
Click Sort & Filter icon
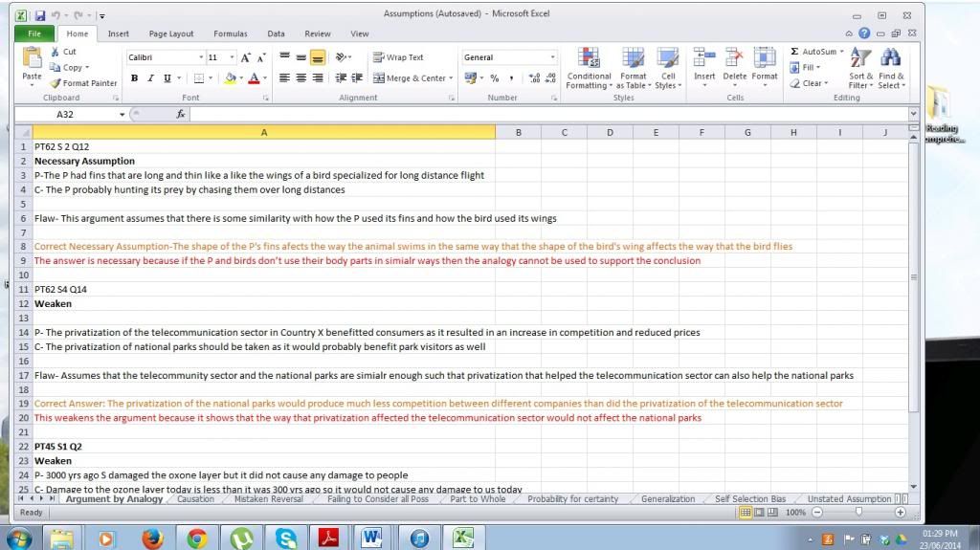860,58
